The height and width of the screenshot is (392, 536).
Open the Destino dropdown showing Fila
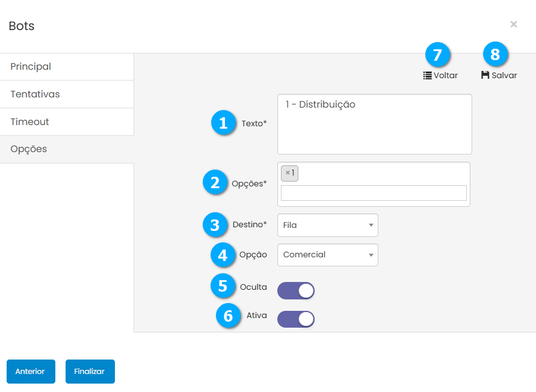(x=327, y=225)
